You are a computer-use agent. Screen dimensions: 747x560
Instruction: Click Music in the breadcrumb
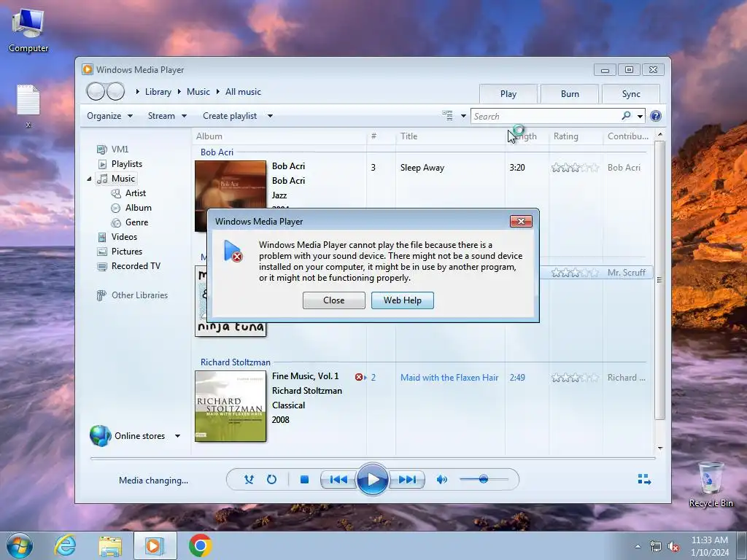(198, 92)
